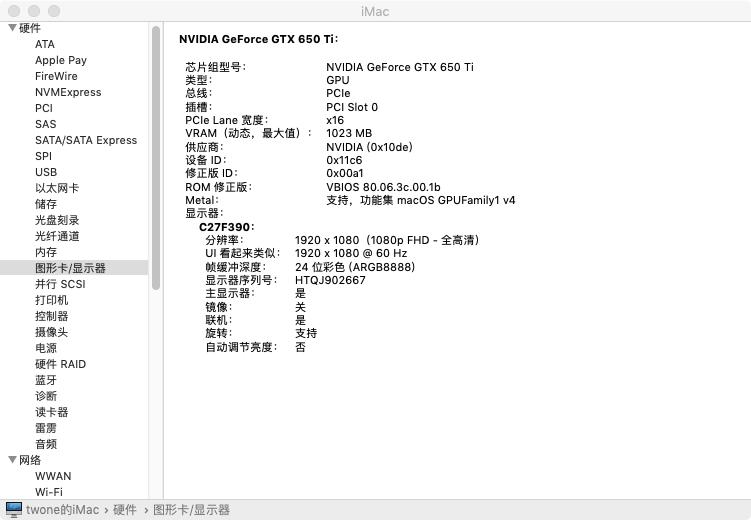Select NVMExpress in the sidebar

click(68, 92)
